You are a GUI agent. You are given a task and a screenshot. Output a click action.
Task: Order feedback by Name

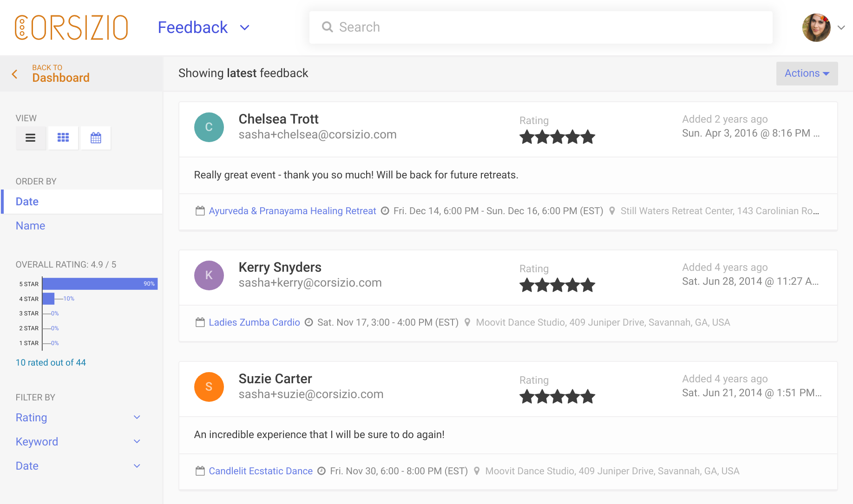(x=31, y=226)
